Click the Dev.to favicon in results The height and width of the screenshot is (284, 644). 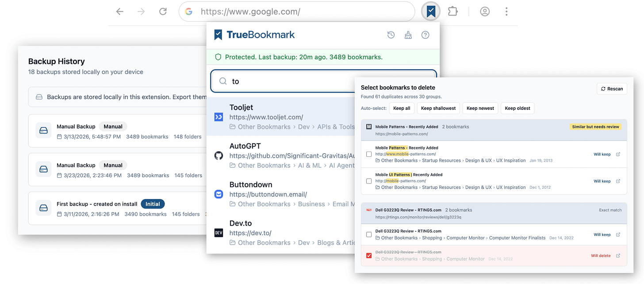coord(218,232)
